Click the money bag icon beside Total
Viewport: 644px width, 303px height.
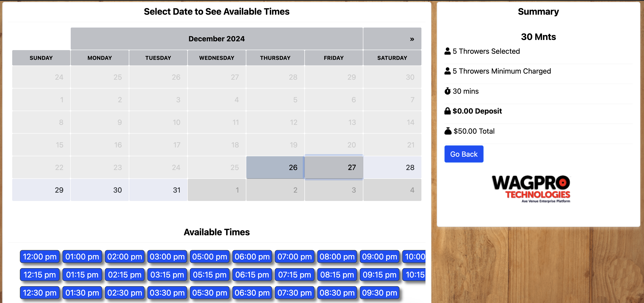click(x=448, y=131)
